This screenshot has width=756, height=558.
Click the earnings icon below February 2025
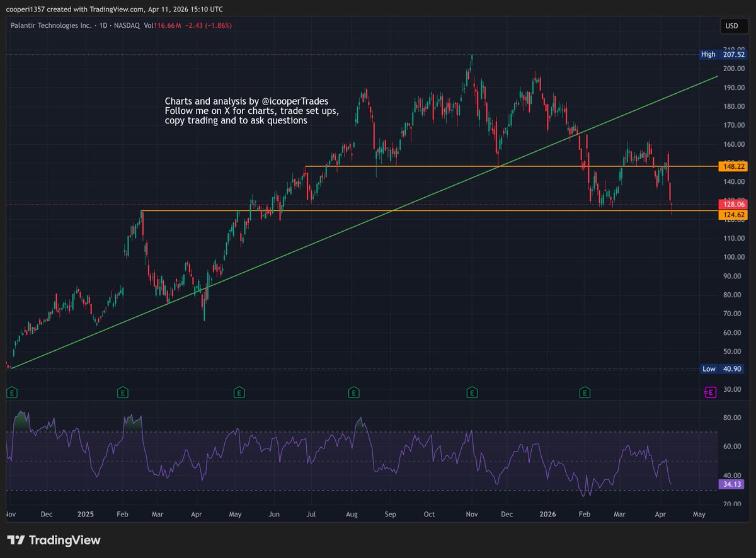[123, 392]
